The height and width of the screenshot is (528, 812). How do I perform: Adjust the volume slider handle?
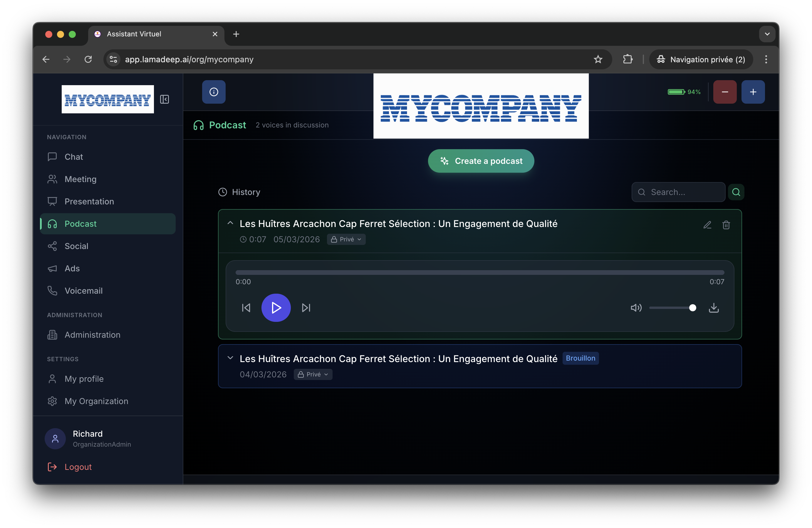coord(692,308)
